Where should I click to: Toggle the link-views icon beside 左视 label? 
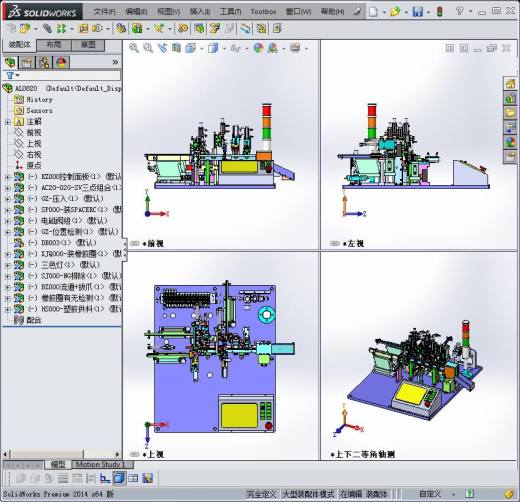335,243
